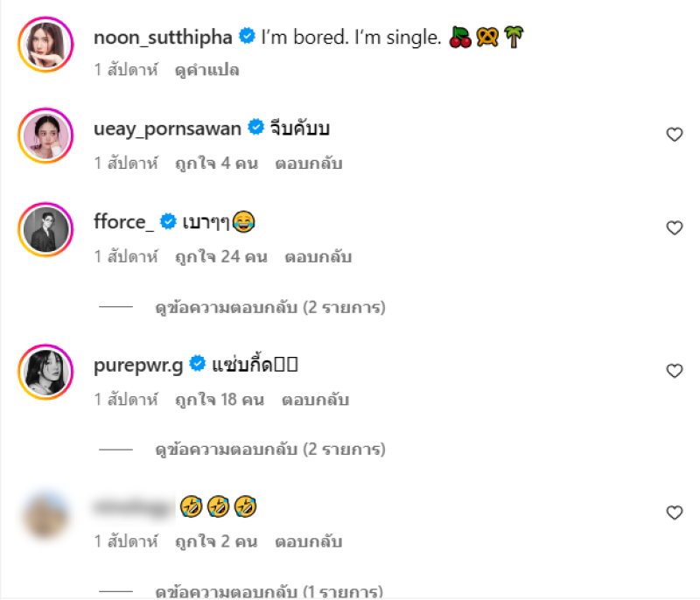The width and height of the screenshot is (700, 600).
Task: Open the noon_sutthipha username link
Action: coord(164,37)
